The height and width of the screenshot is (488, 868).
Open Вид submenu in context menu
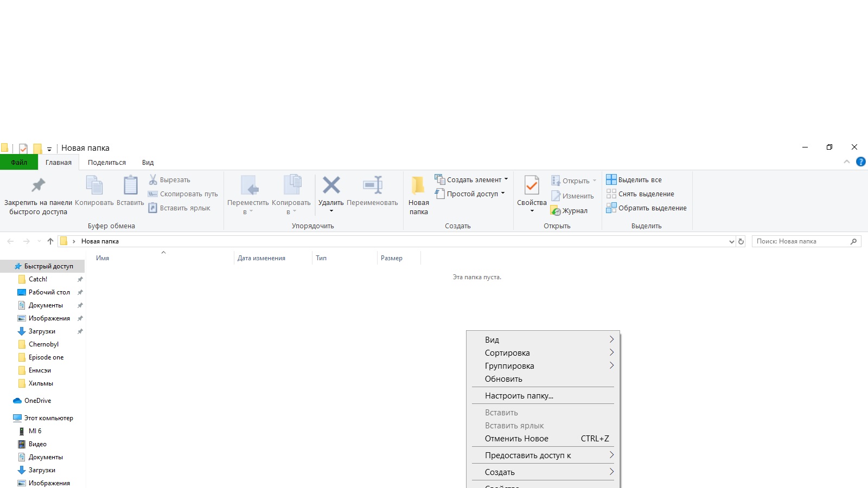tap(543, 340)
